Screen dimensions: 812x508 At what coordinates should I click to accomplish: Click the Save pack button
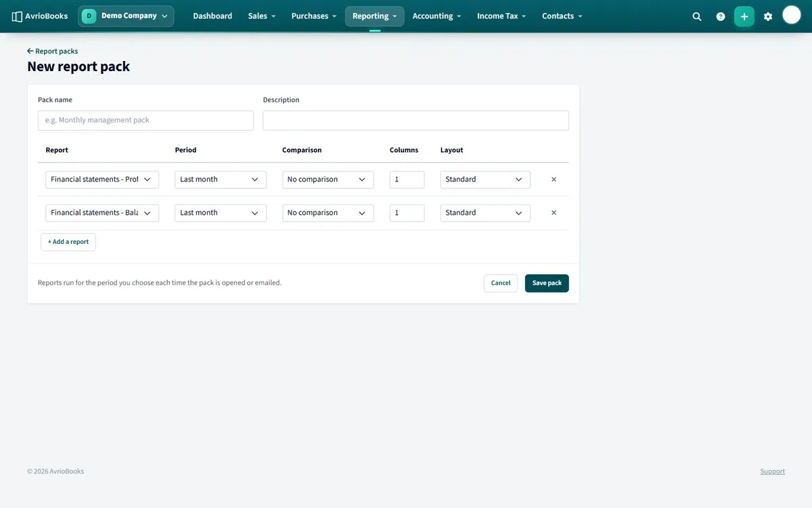(547, 283)
